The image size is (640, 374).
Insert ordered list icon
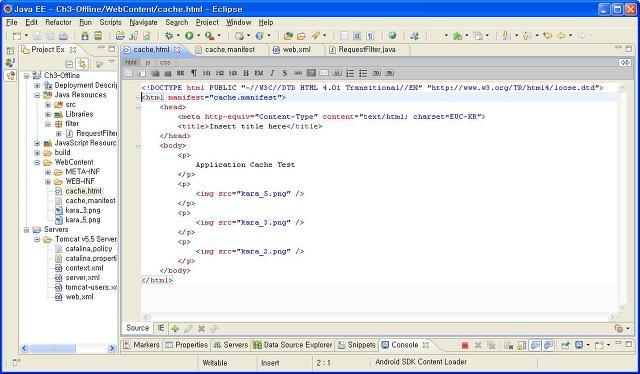350,73
